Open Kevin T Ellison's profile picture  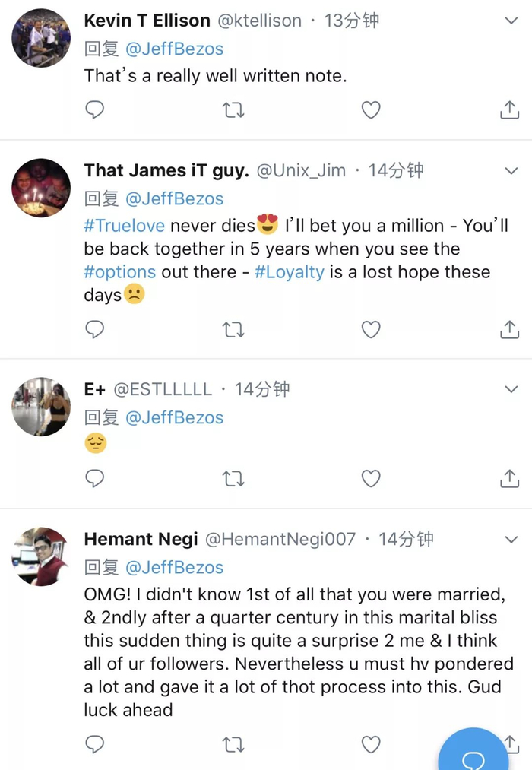[x=41, y=38]
